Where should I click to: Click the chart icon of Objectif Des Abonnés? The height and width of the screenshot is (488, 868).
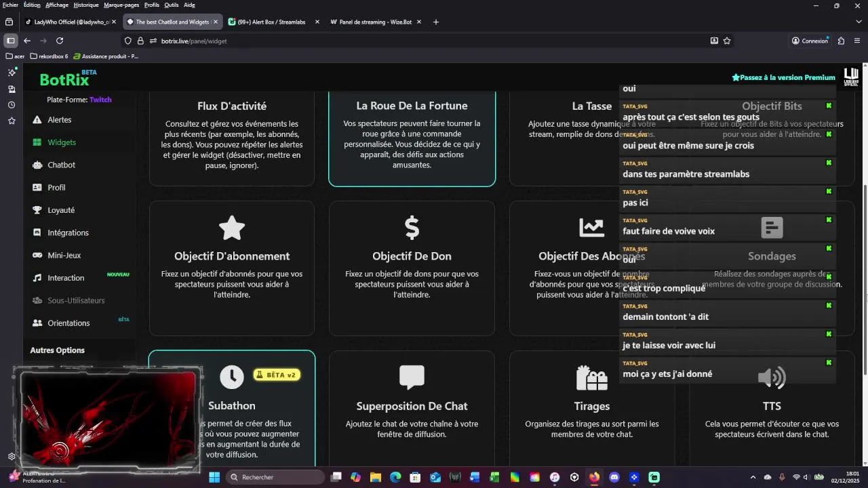pos(591,228)
